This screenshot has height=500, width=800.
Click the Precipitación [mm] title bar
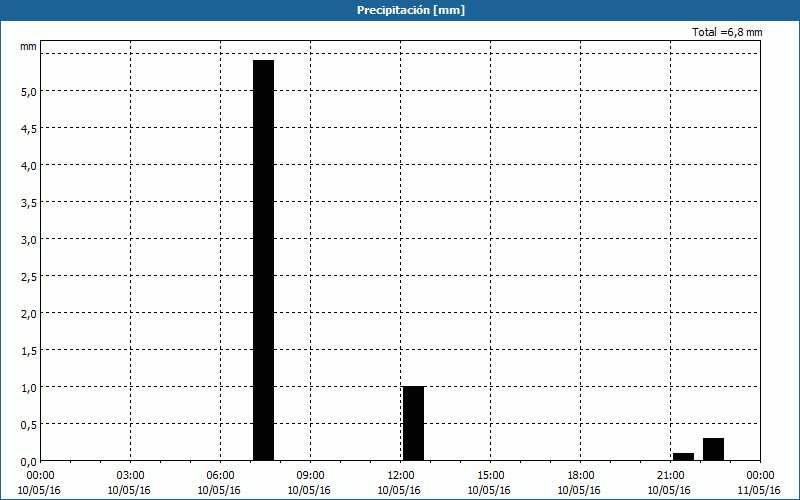point(400,10)
